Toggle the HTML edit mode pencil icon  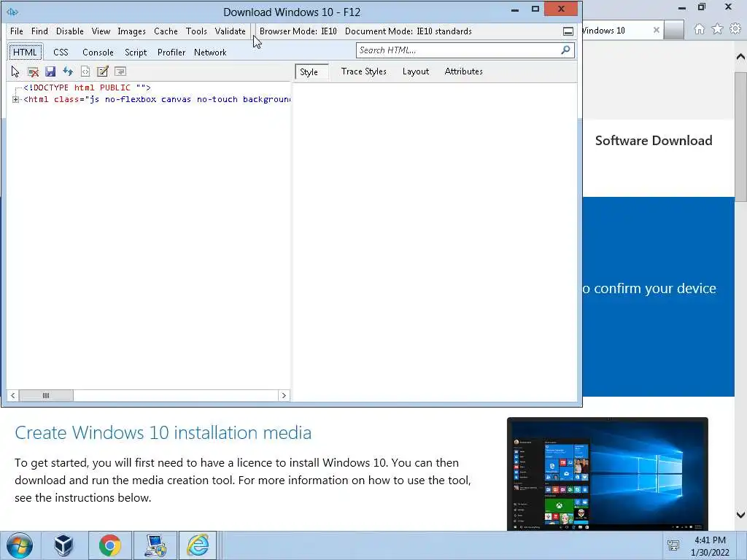[x=102, y=71]
